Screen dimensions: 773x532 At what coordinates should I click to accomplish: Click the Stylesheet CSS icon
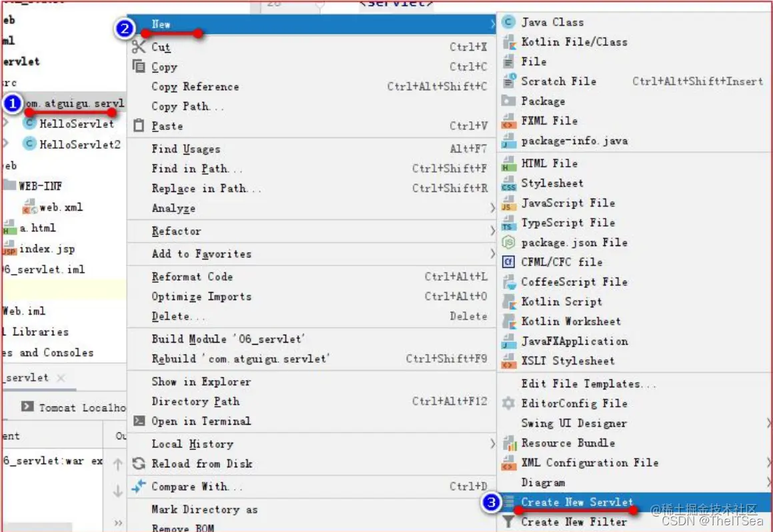(x=508, y=183)
